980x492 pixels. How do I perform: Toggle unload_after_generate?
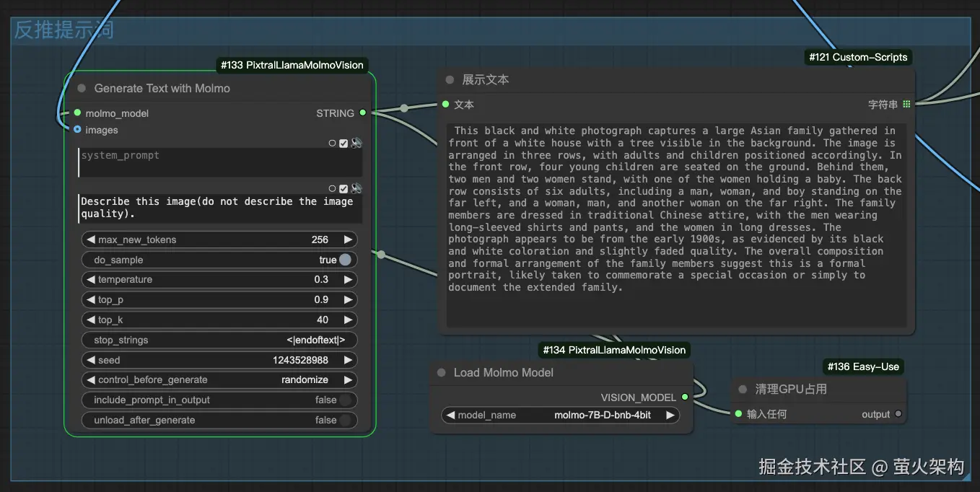(x=346, y=420)
